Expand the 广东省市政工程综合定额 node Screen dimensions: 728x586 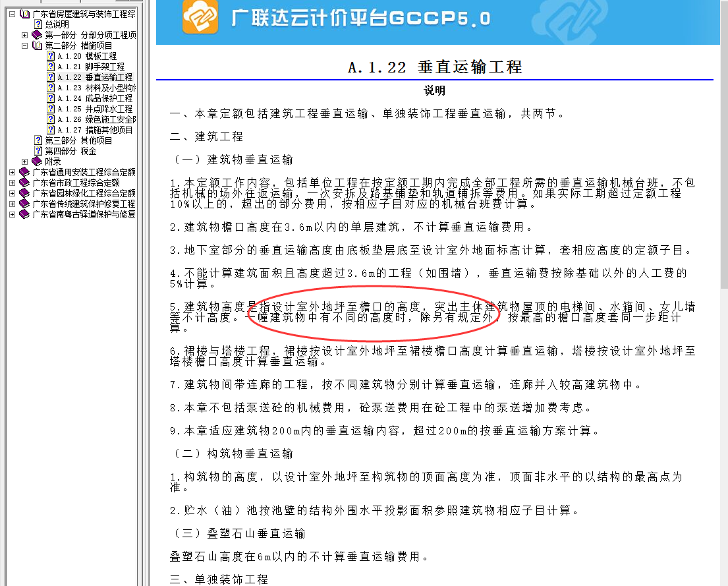tap(13, 183)
